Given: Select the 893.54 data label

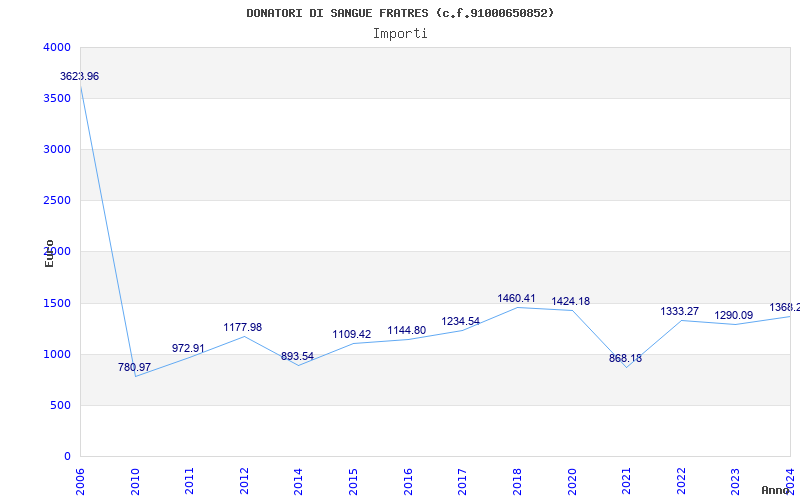Looking at the screenshot, I should tap(297, 357).
